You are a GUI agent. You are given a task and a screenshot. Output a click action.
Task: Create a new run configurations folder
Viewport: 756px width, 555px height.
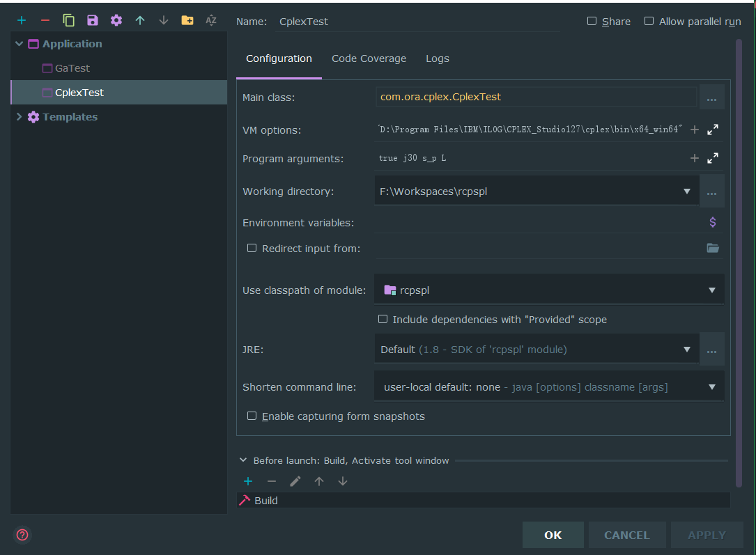point(187,20)
